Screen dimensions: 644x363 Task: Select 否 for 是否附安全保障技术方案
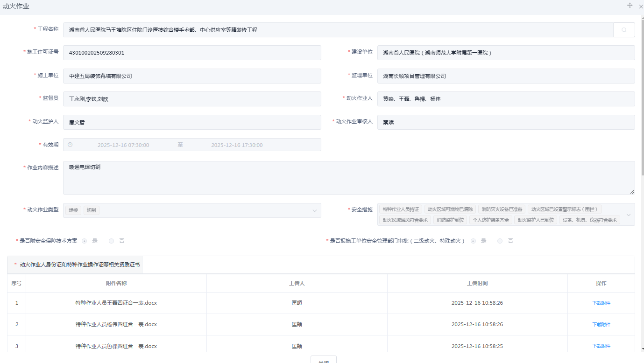(112, 241)
